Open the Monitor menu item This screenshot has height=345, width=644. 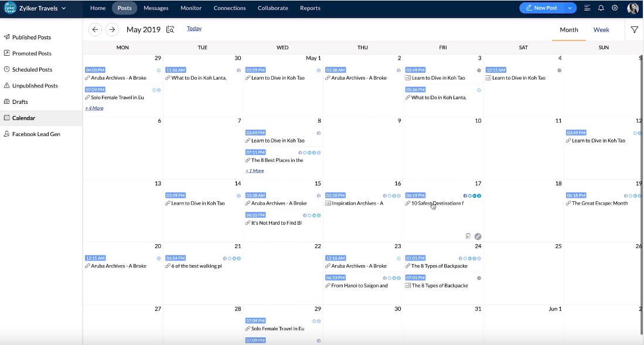point(190,8)
